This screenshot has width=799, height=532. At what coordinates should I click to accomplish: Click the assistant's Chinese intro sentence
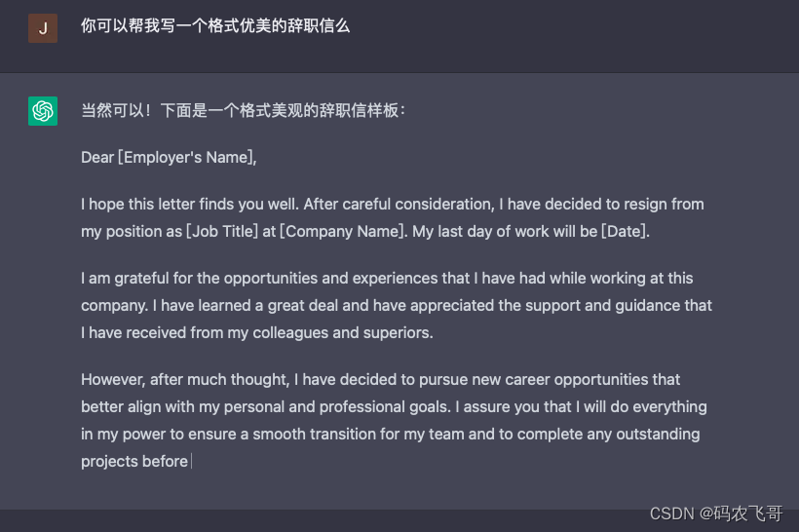[x=243, y=110]
